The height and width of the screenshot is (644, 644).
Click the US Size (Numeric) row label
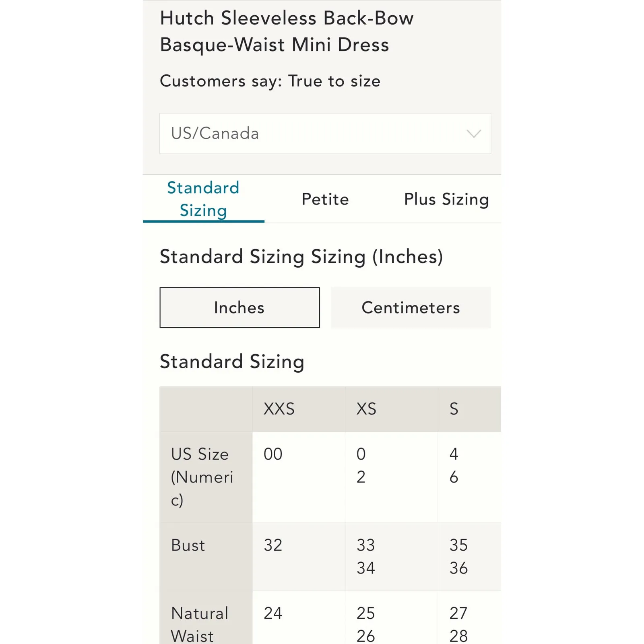pos(202,477)
